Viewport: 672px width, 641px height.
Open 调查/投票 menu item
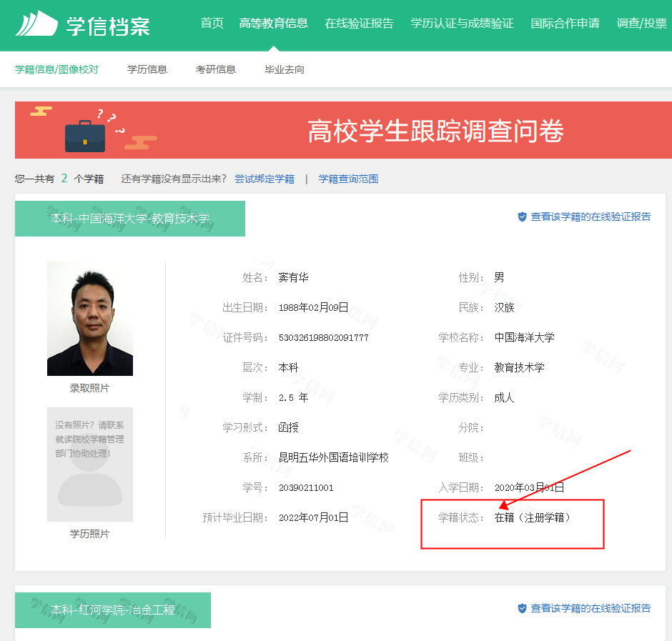point(641,23)
